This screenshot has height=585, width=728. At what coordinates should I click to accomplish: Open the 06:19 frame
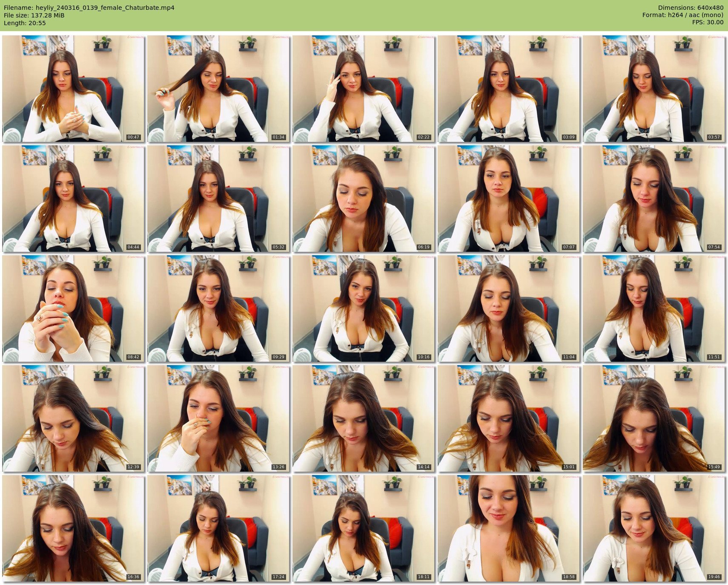[364, 199]
